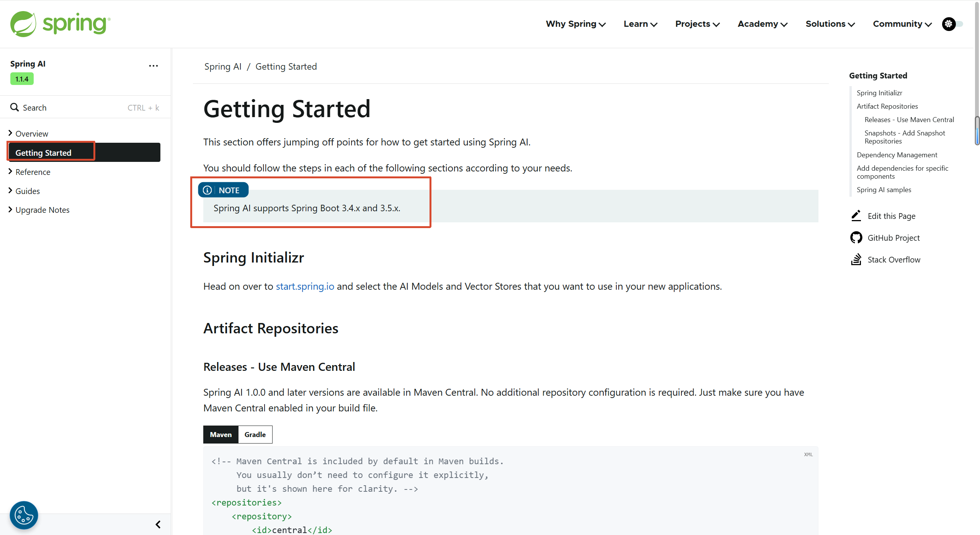Select the Maven code tab
The height and width of the screenshot is (535, 980).
(220, 434)
